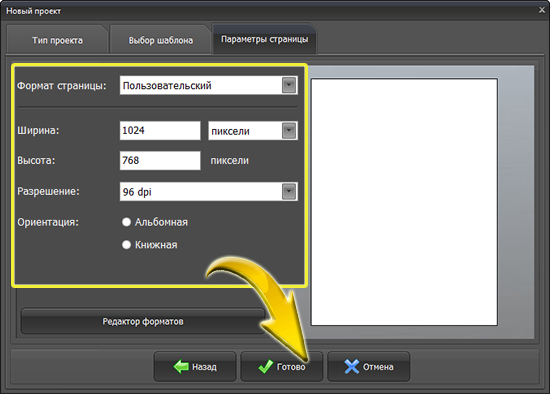Close the Новый проект dialog

(542, 10)
